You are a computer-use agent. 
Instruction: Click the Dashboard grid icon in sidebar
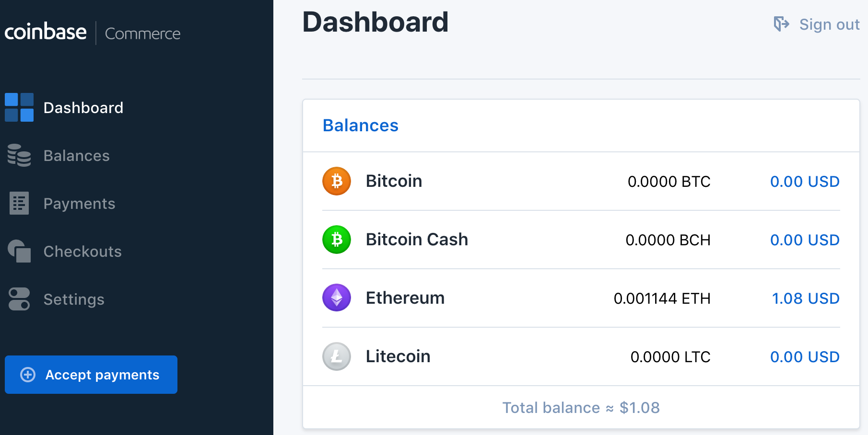[x=19, y=107]
